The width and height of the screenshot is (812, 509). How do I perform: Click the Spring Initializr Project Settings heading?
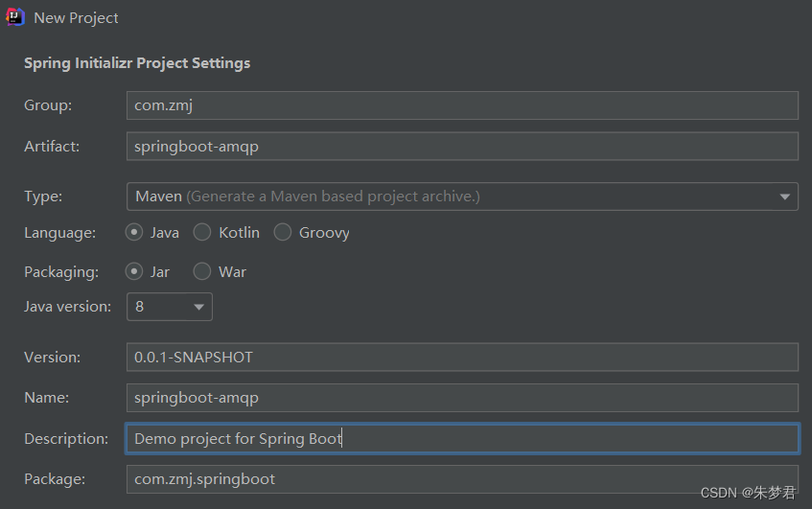tap(137, 63)
